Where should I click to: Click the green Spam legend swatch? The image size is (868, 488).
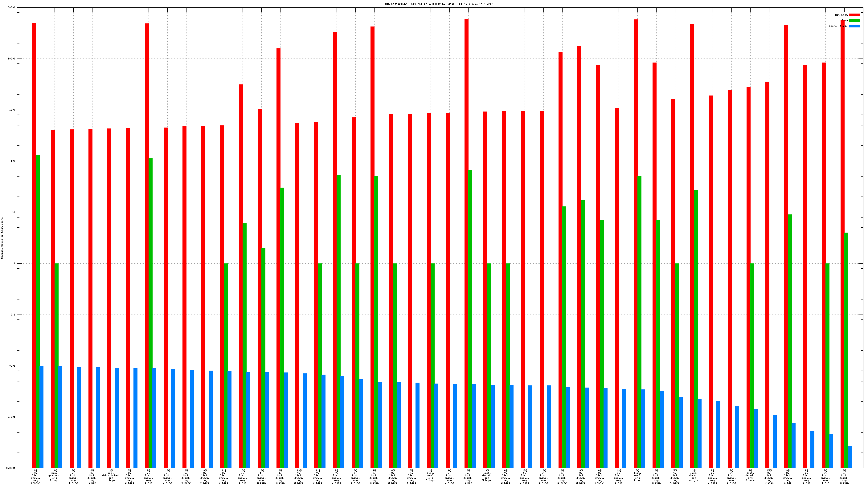pyautogui.click(x=854, y=21)
